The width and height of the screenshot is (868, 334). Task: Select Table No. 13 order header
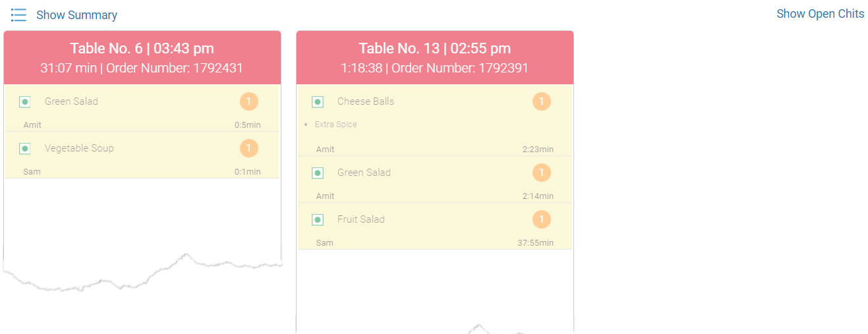click(x=435, y=57)
